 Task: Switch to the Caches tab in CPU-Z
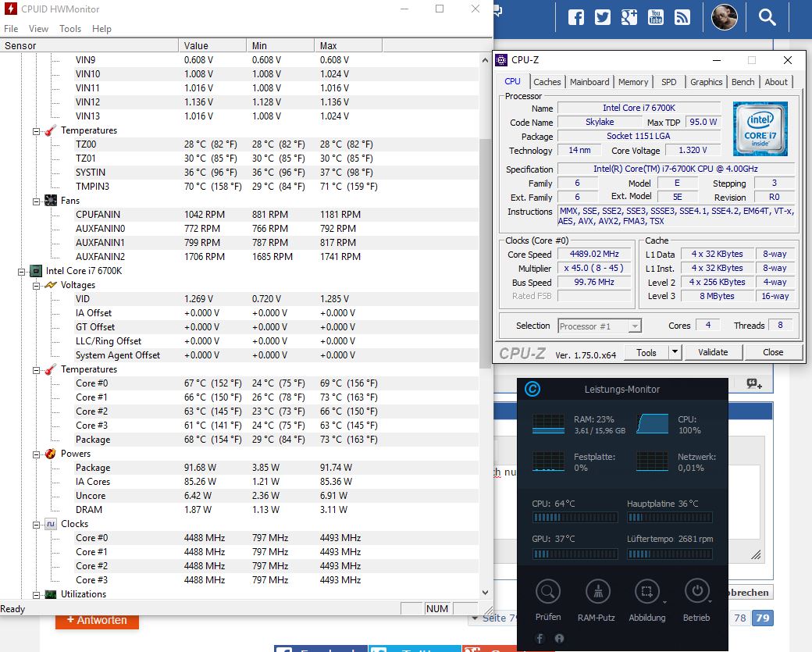click(547, 82)
